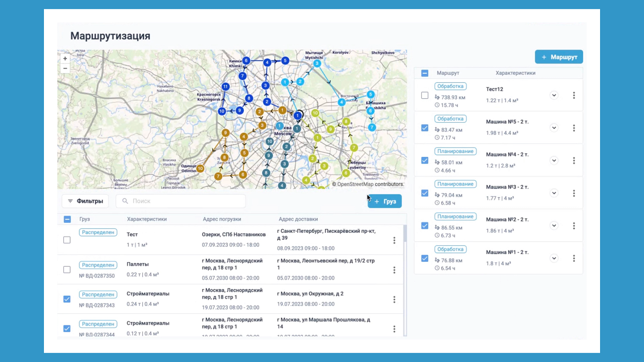Open kebab menu for Санкт-Петербург delivery row
Screen dimensions: 644x362
pos(394,240)
